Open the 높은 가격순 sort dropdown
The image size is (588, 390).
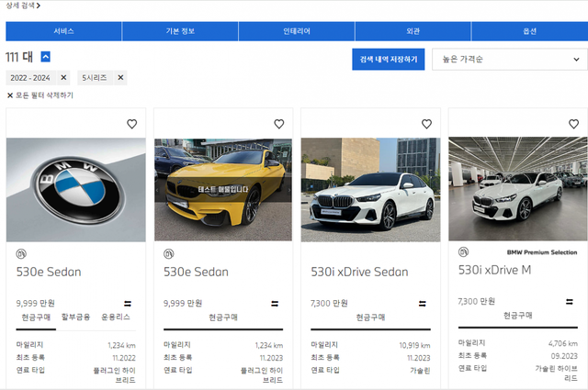(509, 60)
